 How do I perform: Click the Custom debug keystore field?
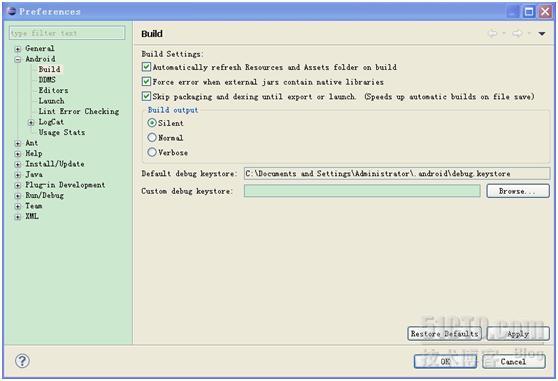362,191
